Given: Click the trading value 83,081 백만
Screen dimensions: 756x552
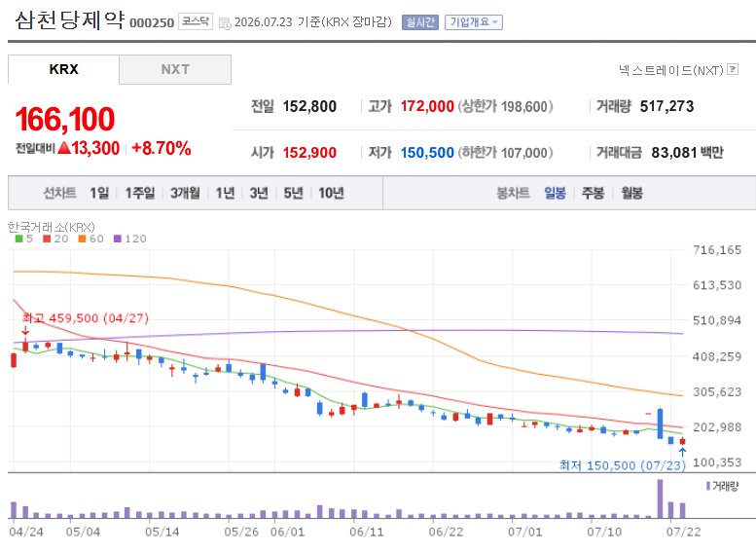Looking at the screenshot, I should click(x=688, y=153).
